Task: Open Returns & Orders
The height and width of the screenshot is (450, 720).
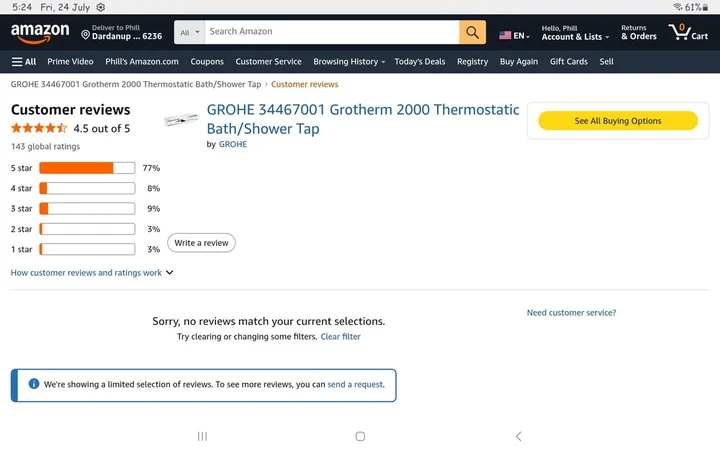Action: point(639,33)
